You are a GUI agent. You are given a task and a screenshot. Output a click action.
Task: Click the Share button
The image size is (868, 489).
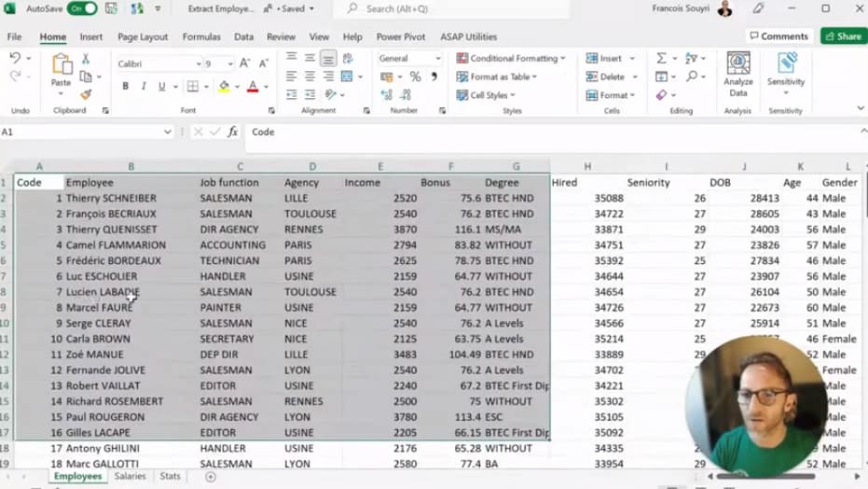[843, 36]
